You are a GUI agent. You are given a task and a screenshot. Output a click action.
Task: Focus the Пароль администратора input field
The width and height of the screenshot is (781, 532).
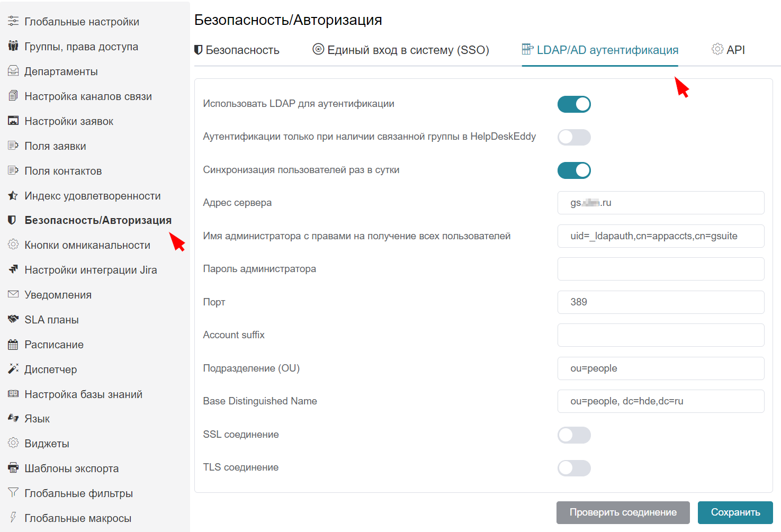[660, 269]
